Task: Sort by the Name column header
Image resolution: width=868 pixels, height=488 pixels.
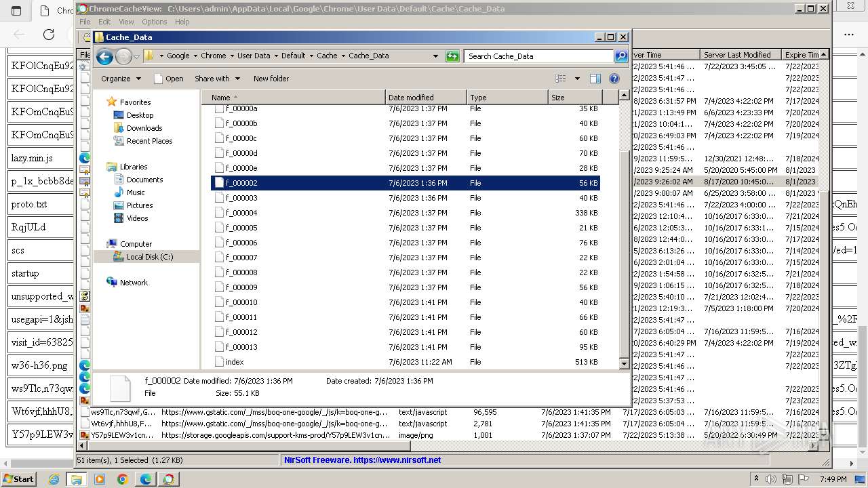Action: (x=294, y=98)
